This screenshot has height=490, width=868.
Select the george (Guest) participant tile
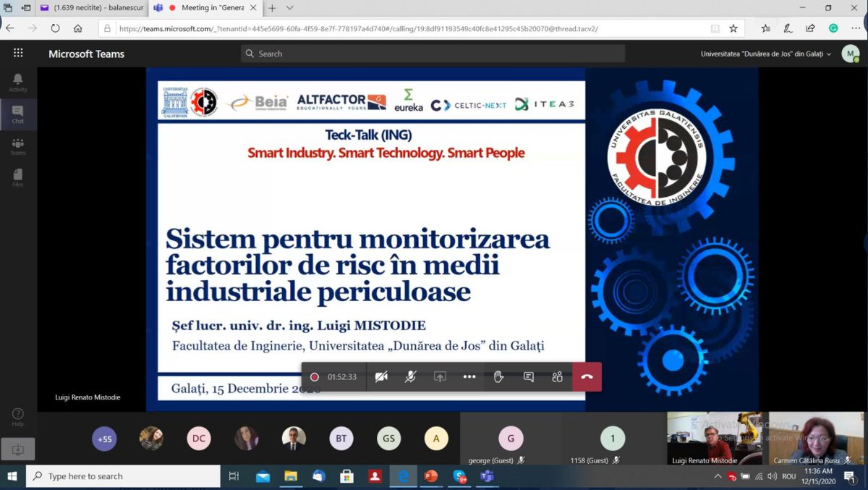click(511, 439)
